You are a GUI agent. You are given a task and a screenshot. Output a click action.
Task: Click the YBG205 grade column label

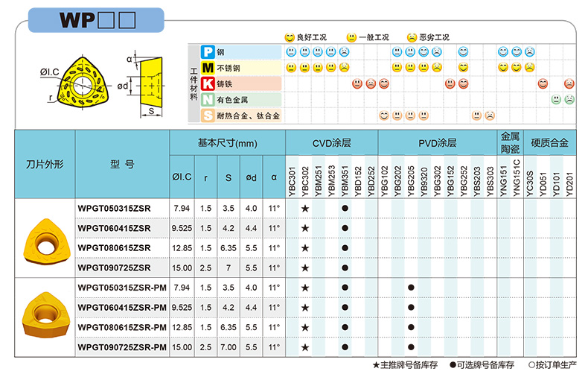click(411, 181)
